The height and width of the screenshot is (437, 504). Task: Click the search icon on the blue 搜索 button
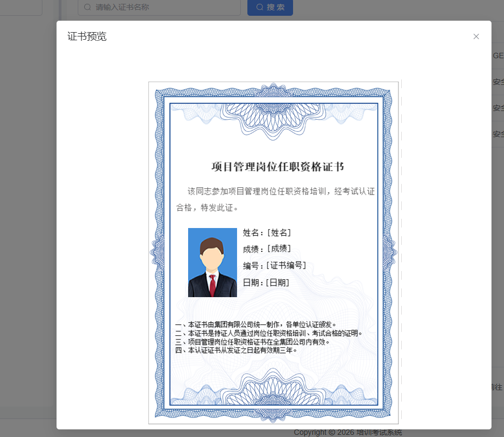[259, 8]
